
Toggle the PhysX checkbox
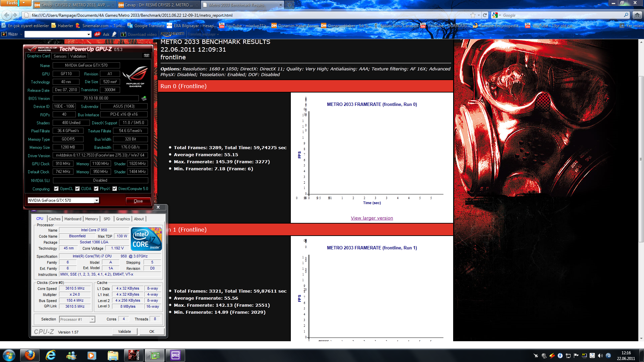(x=96, y=189)
